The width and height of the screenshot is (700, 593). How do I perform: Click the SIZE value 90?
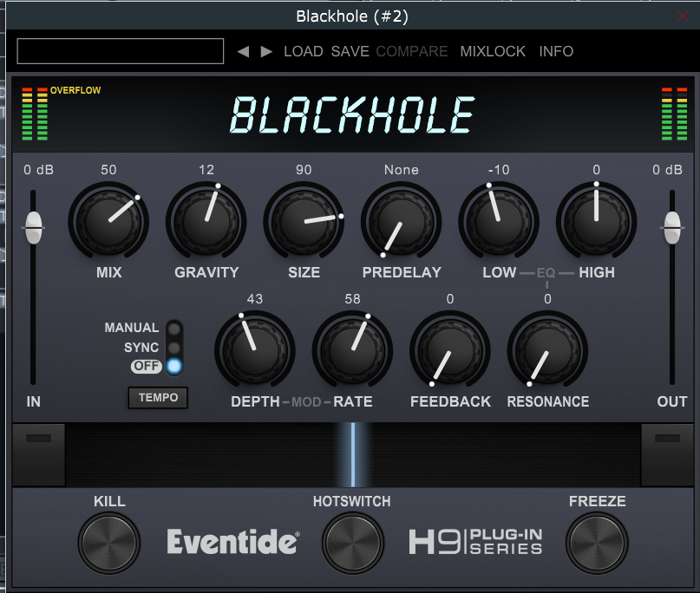304,170
